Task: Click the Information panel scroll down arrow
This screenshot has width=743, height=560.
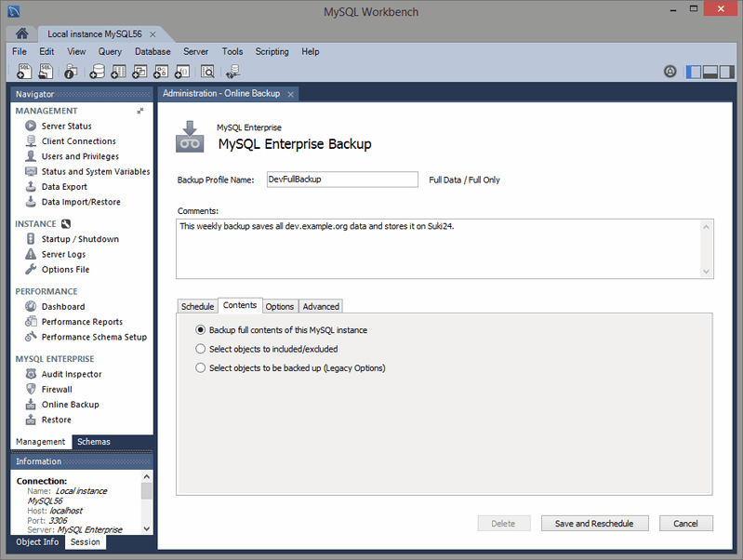Action: pyautogui.click(x=147, y=528)
